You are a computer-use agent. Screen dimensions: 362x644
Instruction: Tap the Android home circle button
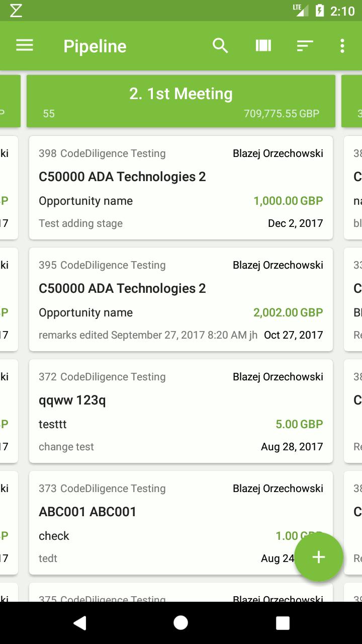tap(181, 623)
